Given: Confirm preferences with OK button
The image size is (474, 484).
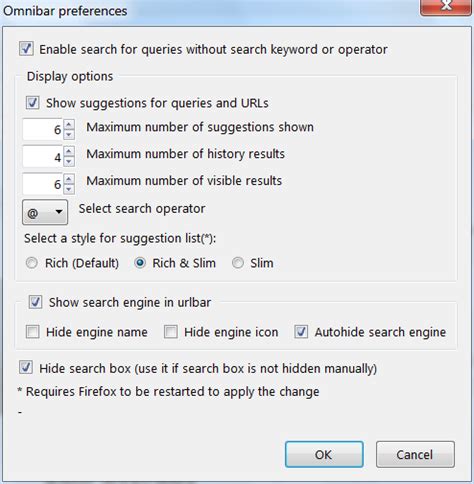Looking at the screenshot, I should point(324,454).
